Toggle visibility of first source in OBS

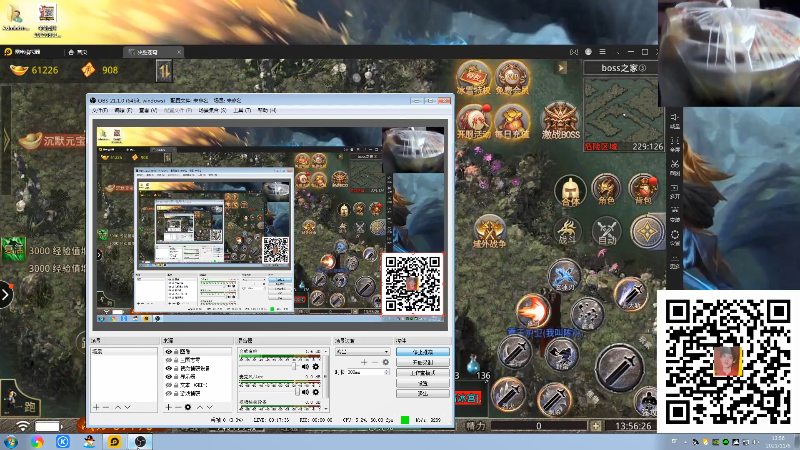tap(168, 352)
